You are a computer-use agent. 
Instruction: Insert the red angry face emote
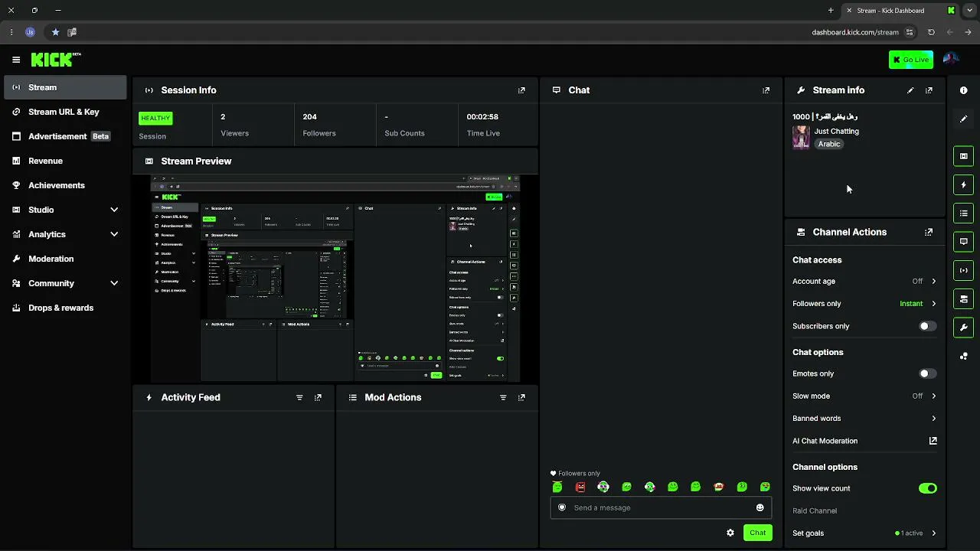[x=580, y=487]
